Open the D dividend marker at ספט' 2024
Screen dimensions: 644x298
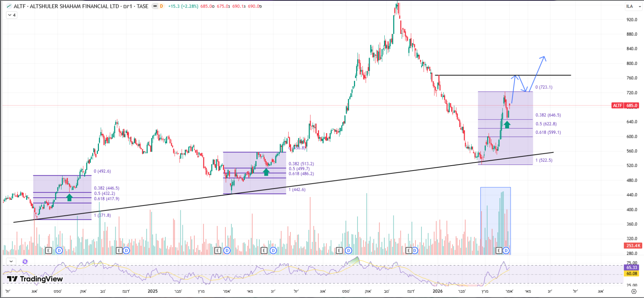tap(59, 251)
